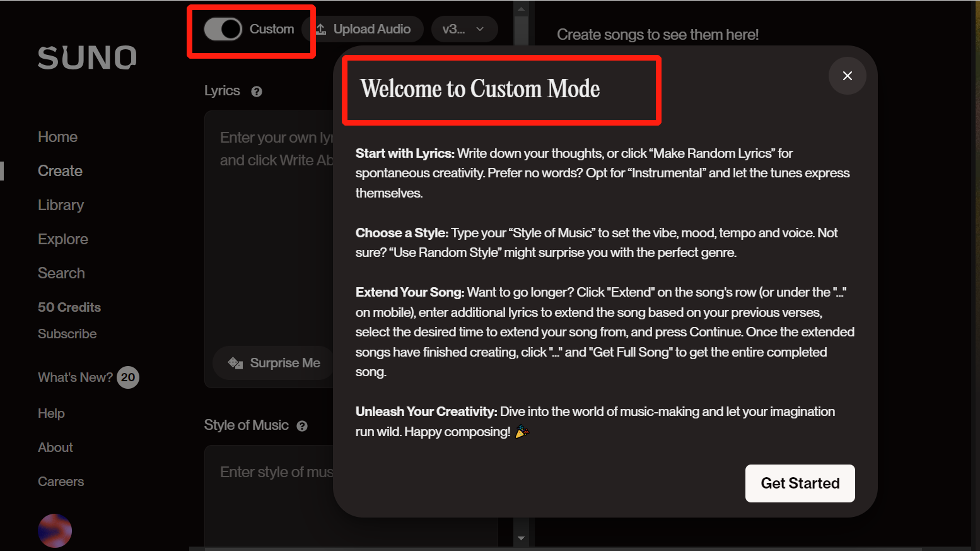Close the Welcome to Custom Mode dialog

pos(848,76)
